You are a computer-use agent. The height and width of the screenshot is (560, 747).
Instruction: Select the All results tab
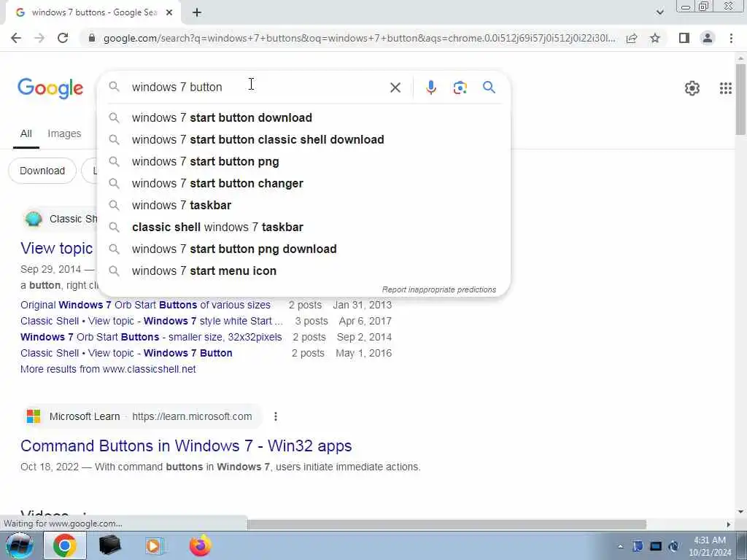tap(26, 134)
